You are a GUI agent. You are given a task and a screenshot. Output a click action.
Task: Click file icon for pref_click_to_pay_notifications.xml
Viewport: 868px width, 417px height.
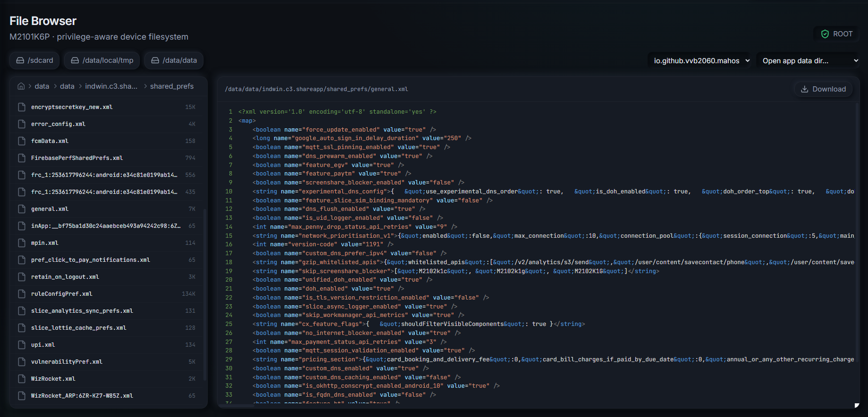pyautogui.click(x=22, y=260)
